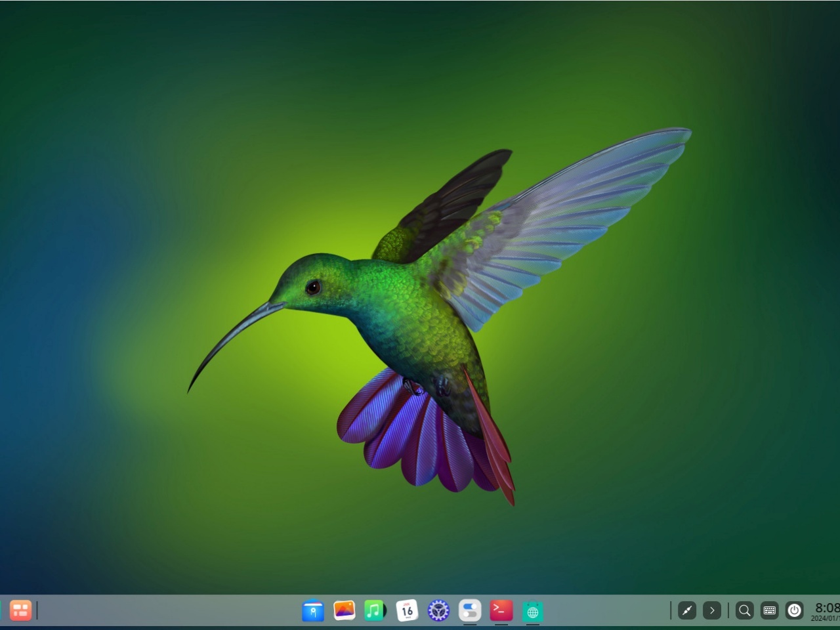This screenshot has width=840, height=630.
Task: Launch the red Terminal app
Action: [x=501, y=610]
